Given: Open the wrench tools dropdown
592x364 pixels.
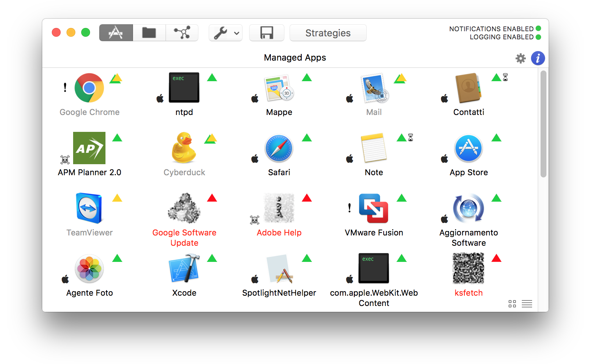Looking at the screenshot, I should pos(226,33).
